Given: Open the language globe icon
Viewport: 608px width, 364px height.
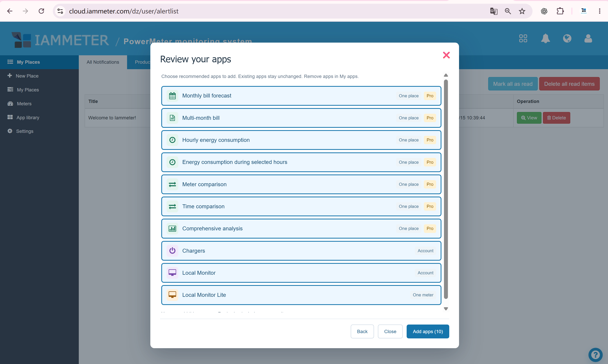Looking at the screenshot, I should tap(567, 38).
